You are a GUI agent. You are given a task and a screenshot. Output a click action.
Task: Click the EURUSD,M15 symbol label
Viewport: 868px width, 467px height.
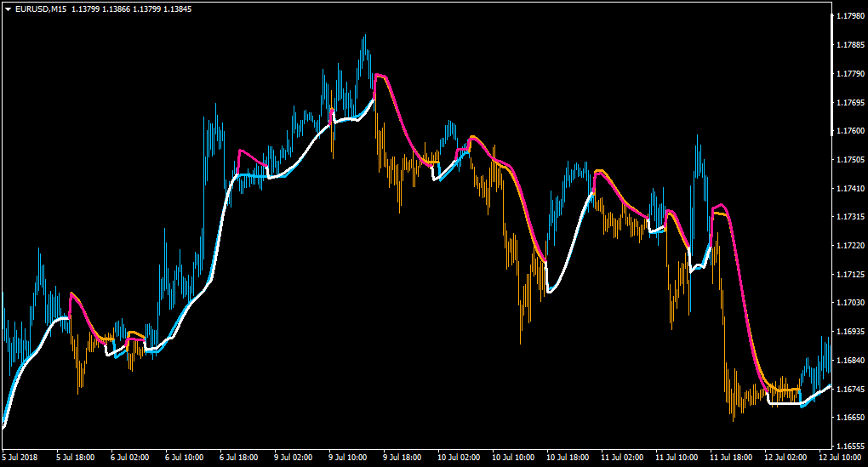click(x=41, y=9)
